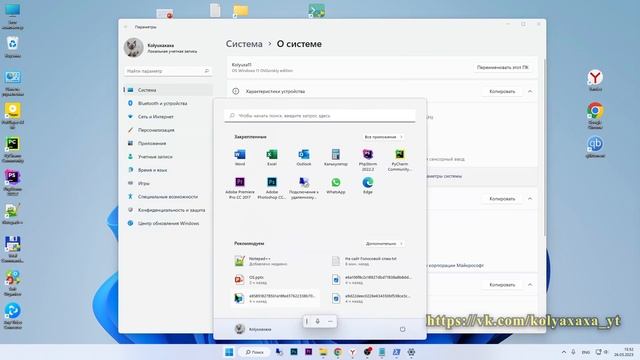640x360 pixels.
Task: Open Все приложения list in Start
Action: [383, 137]
